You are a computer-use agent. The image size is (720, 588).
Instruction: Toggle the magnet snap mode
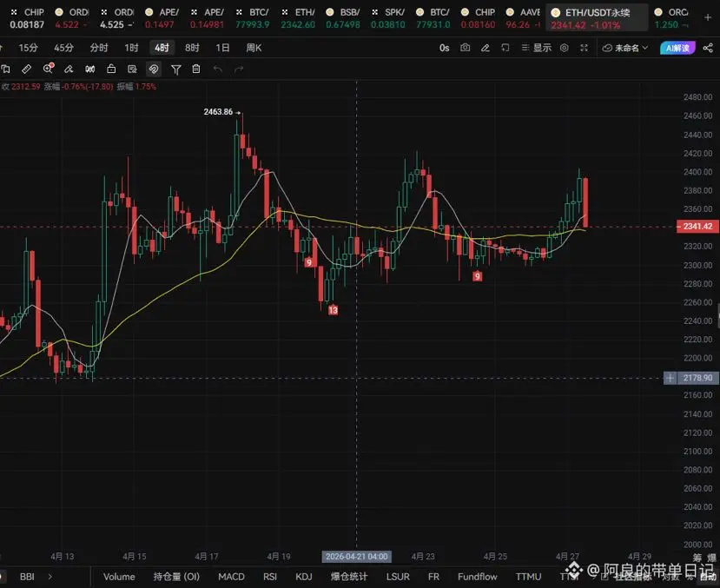[154, 69]
